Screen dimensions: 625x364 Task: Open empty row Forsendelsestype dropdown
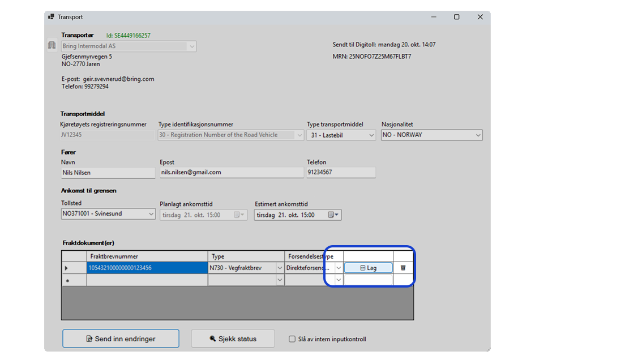coord(339,280)
